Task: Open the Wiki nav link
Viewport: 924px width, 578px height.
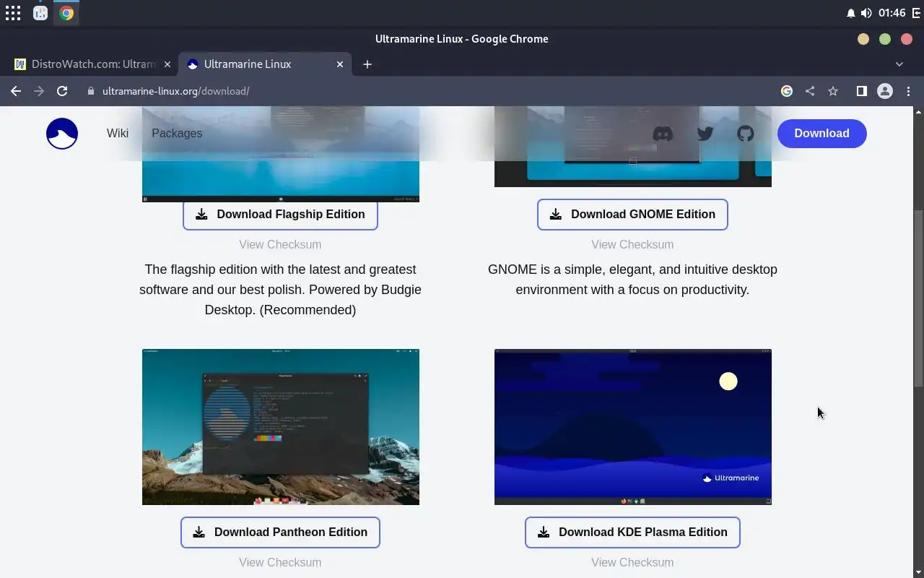Action: pyautogui.click(x=118, y=133)
